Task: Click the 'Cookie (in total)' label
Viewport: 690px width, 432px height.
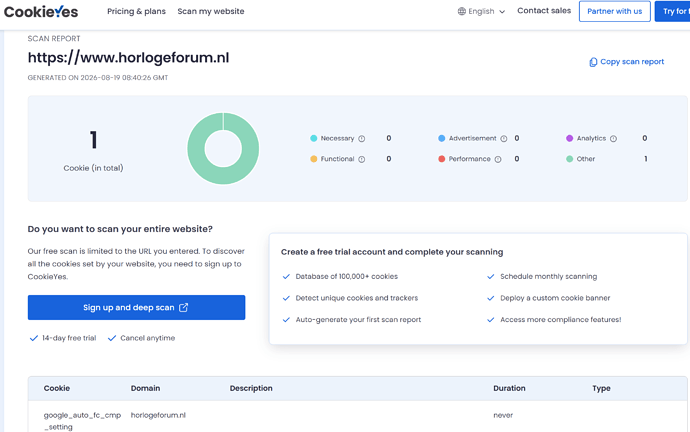Action: 93,168
